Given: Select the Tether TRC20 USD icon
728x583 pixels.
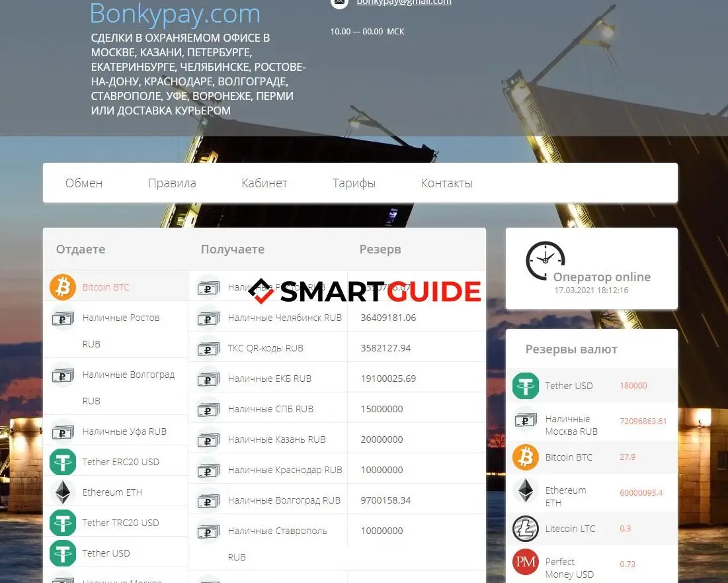Looking at the screenshot, I should click(63, 522).
